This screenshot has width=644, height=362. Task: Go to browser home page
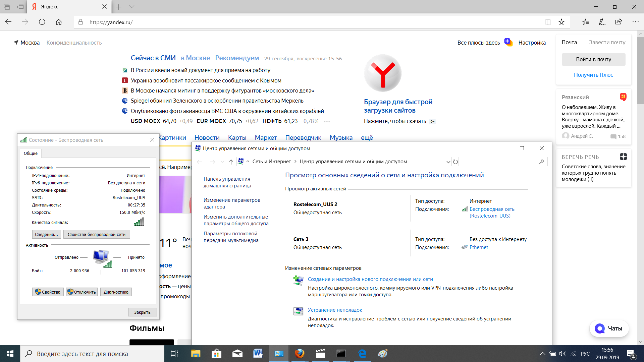coord(59,22)
